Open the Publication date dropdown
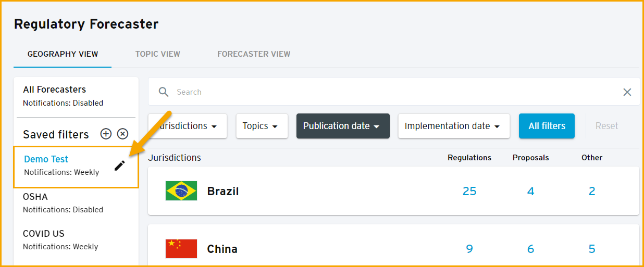This screenshot has height=267, width=644. (x=343, y=126)
